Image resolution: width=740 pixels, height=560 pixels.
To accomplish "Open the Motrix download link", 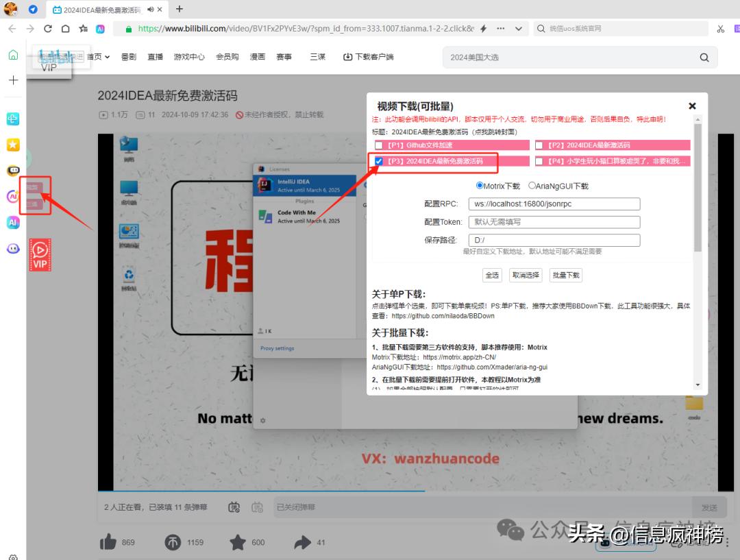I will click(459, 357).
